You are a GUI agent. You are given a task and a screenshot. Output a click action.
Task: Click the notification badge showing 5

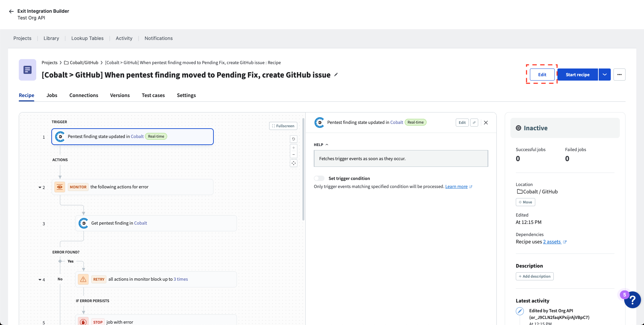coord(625,295)
